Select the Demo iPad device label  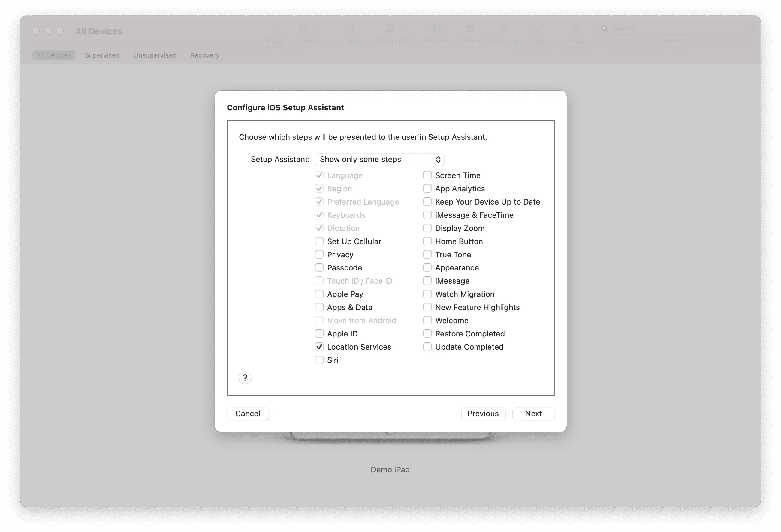[x=390, y=470]
